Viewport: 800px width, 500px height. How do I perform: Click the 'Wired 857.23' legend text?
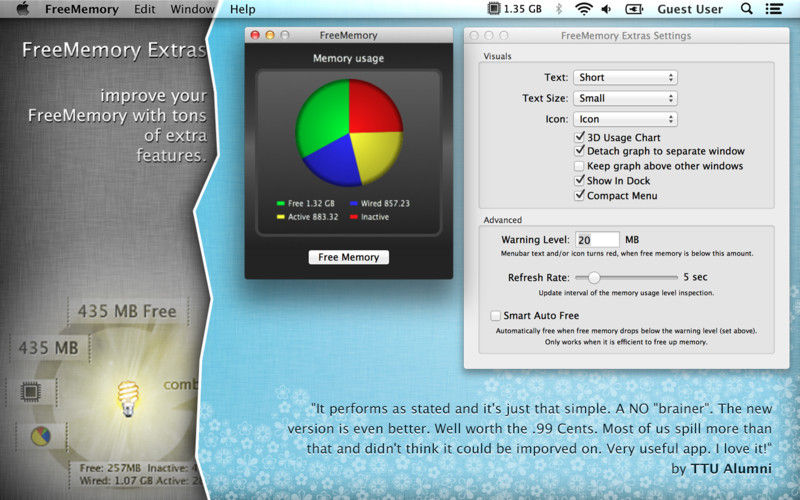[385, 203]
